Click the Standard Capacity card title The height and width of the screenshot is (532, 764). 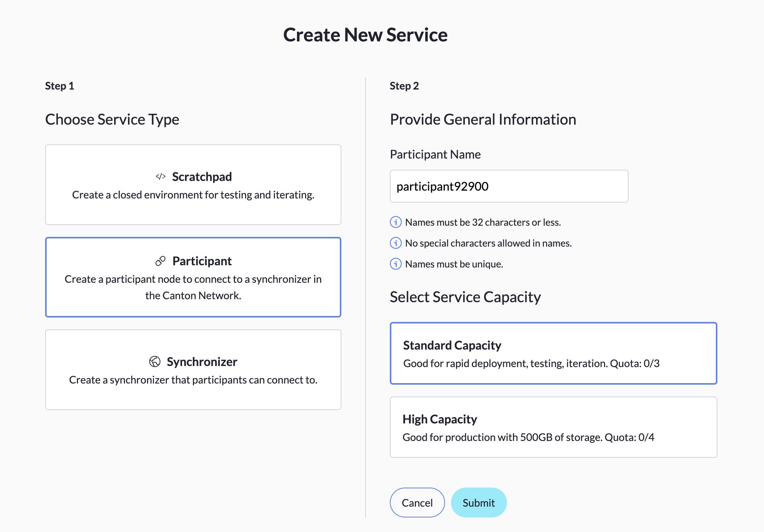452,345
